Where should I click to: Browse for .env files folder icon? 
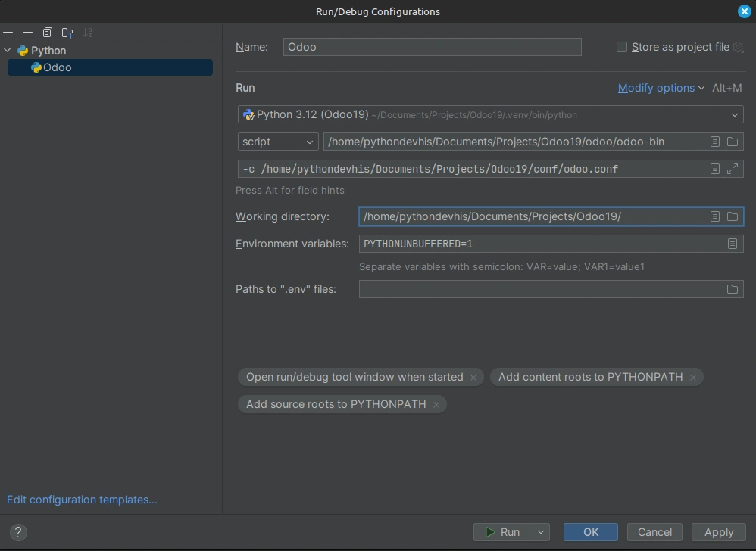733,289
